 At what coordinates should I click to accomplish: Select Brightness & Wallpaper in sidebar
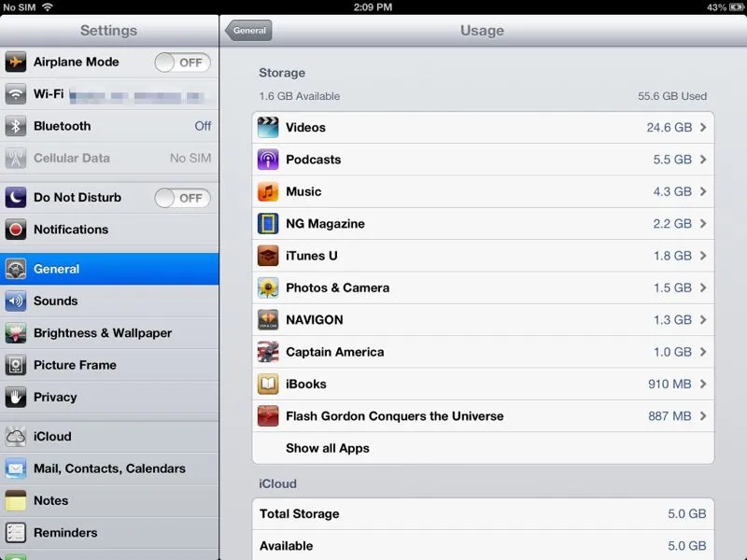click(x=109, y=333)
